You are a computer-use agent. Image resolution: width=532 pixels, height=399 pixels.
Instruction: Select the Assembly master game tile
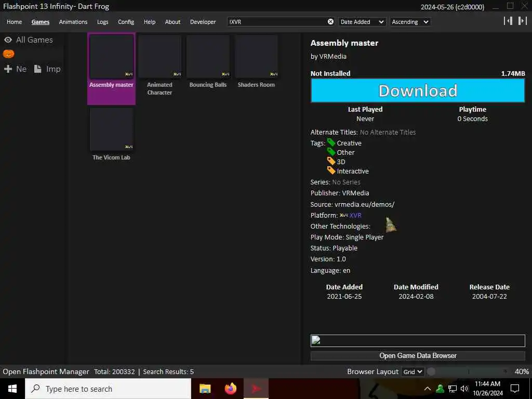[x=111, y=69]
